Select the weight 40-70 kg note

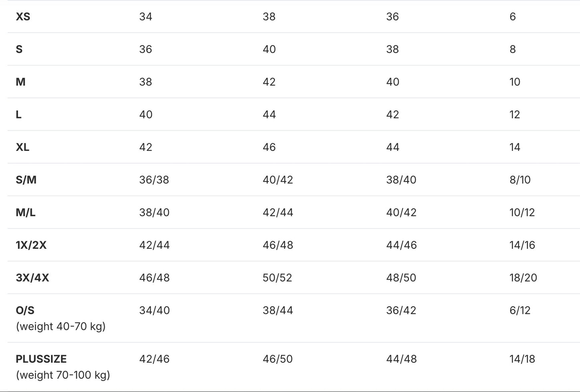[61, 327]
